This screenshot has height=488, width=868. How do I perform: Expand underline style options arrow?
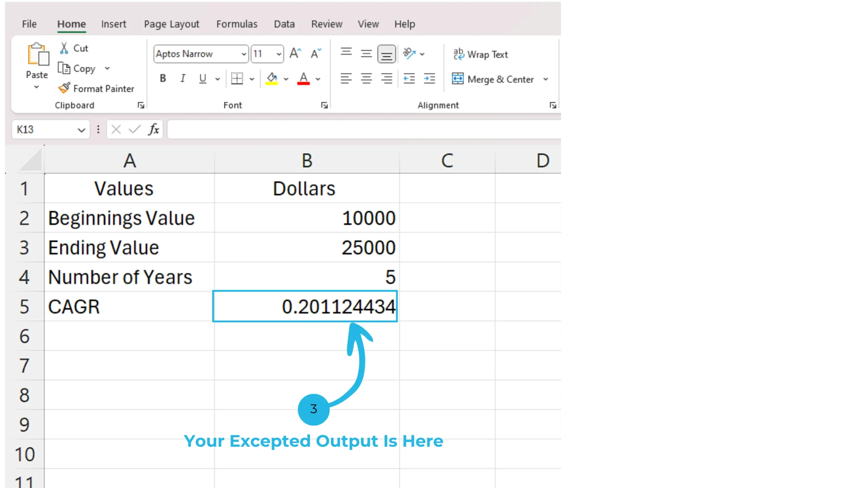click(x=218, y=79)
